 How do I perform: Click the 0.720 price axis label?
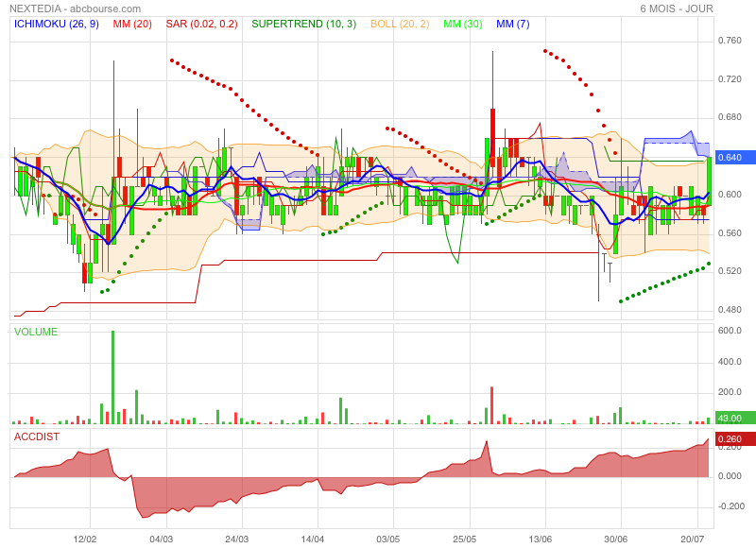(730, 79)
